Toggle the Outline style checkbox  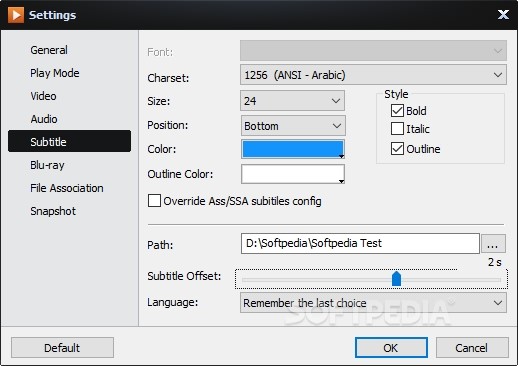pos(397,149)
